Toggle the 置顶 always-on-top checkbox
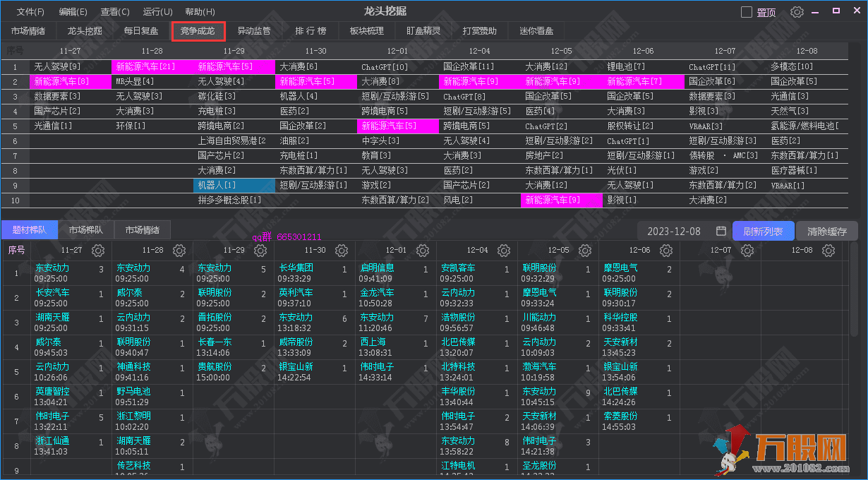Screen dimensions: 868x480 point(747,12)
